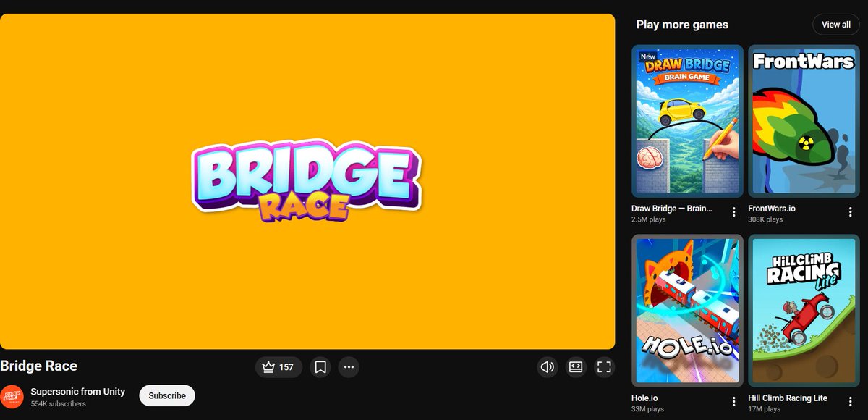Image resolution: width=868 pixels, height=420 pixels.
Task: Open the Draw Bridge Brain Game thumbnail
Action: pos(687,121)
